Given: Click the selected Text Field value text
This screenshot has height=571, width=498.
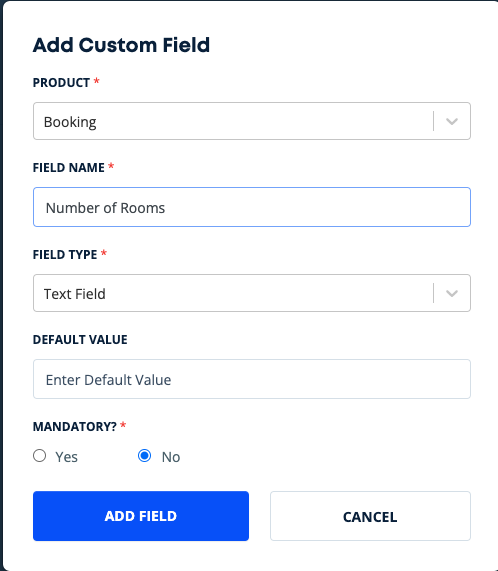Looking at the screenshot, I should coord(75,294).
